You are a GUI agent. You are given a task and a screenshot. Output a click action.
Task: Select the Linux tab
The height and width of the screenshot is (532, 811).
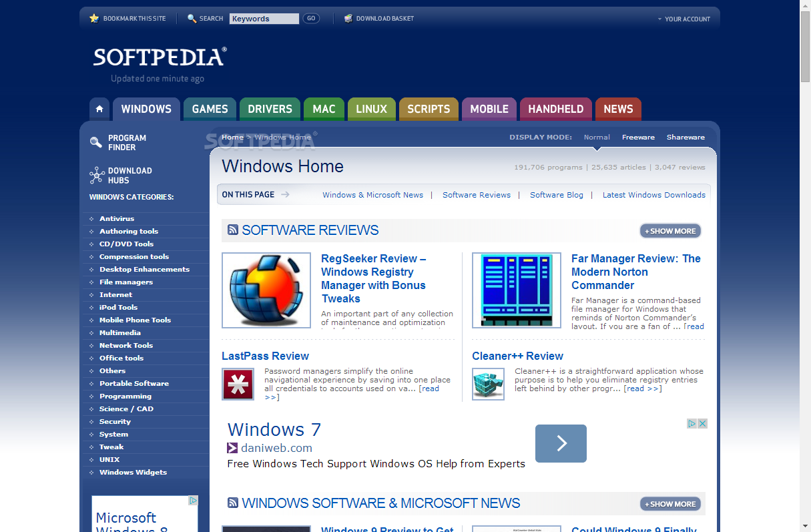(371, 109)
